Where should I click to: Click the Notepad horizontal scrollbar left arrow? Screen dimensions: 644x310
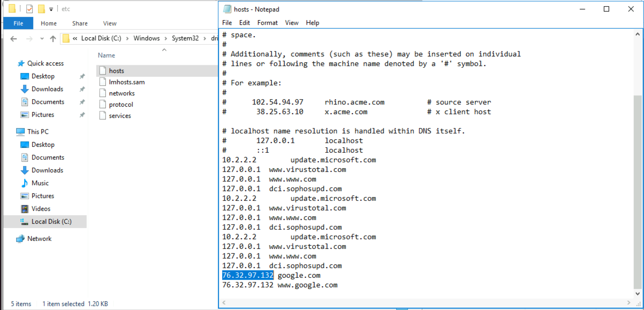pos(224,303)
